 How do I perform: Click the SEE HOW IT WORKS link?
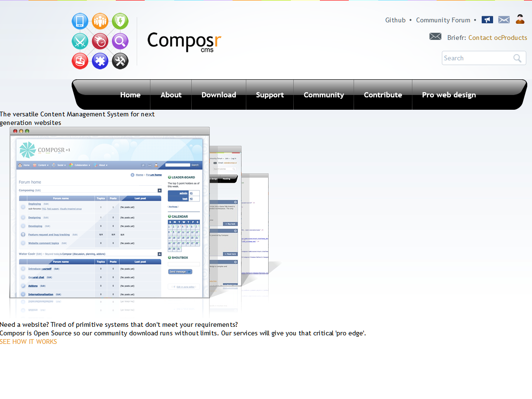click(x=28, y=342)
